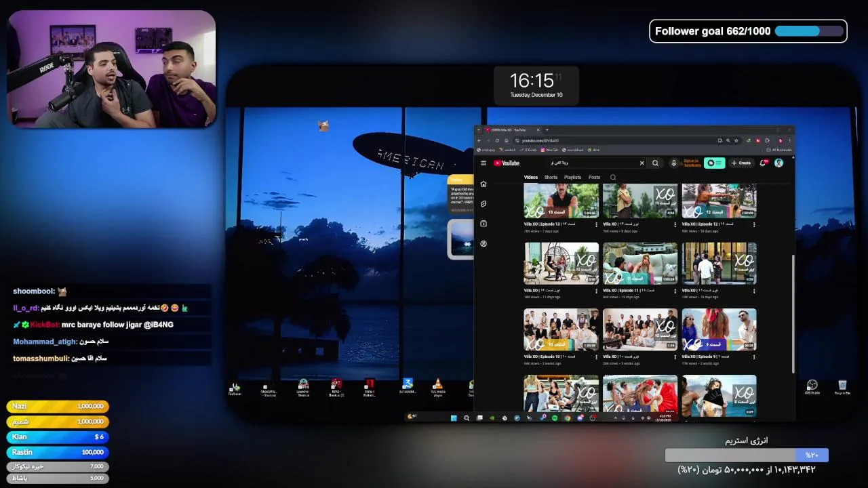
Task: Go to Home in YouTube mini sidebar
Action: coord(484,184)
